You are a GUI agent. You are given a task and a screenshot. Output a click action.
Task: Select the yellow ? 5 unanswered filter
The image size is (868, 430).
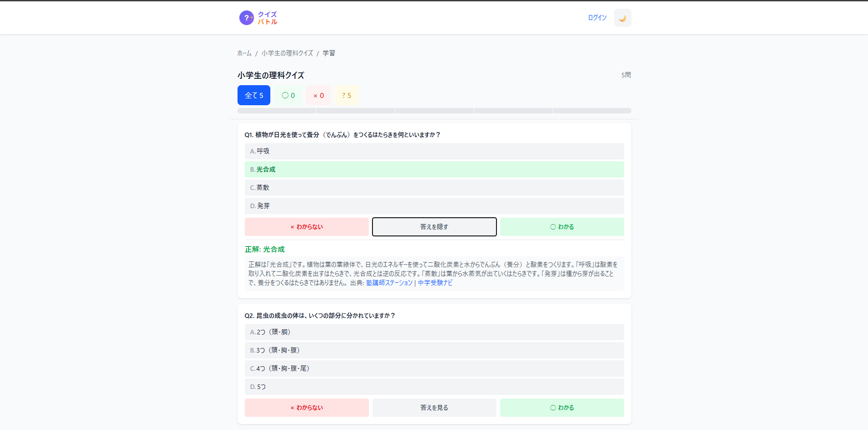346,95
